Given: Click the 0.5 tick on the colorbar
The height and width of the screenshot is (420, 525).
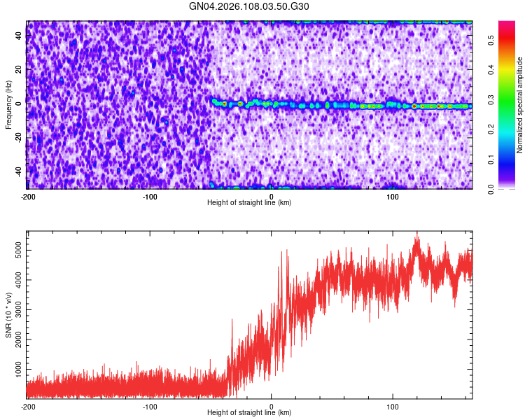Looking at the screenshot, I should tap(491, 40).
